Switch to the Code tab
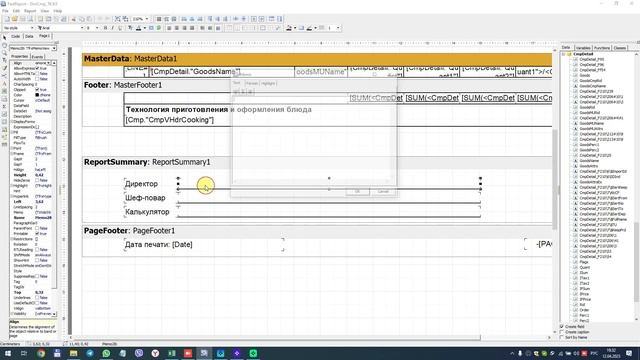640x360 pixels. (x=16, y=36)
